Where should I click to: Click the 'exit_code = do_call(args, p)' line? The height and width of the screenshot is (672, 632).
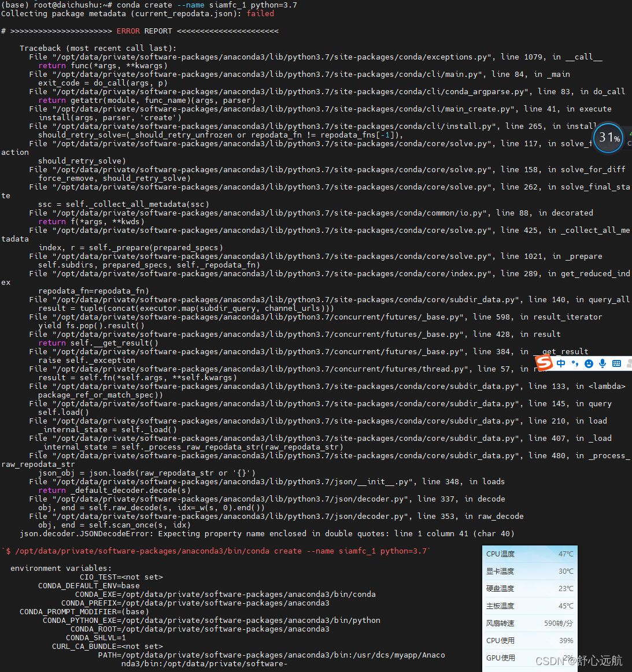(x=102, y=83)
